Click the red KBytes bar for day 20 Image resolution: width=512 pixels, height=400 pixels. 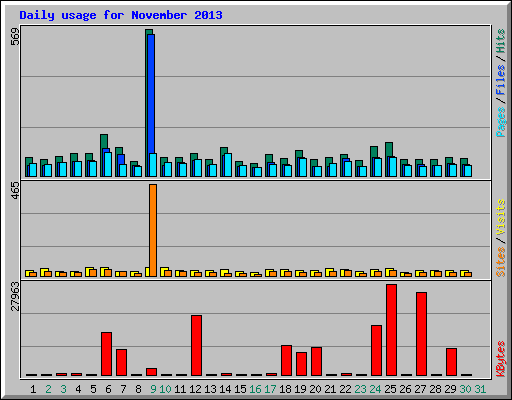[316, 361]
